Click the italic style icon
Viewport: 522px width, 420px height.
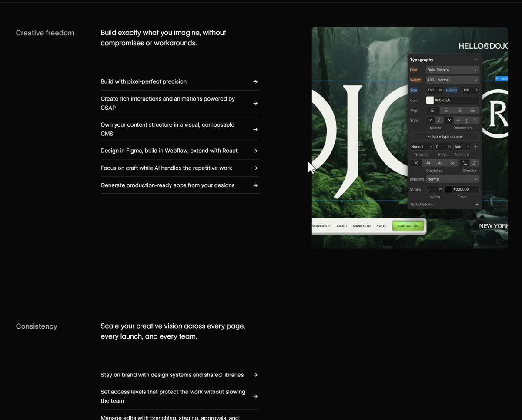[439, 120]
